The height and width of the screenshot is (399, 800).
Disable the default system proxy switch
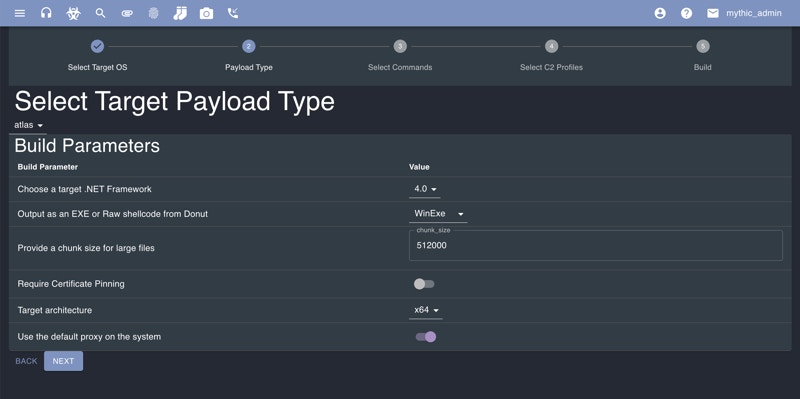426,337
